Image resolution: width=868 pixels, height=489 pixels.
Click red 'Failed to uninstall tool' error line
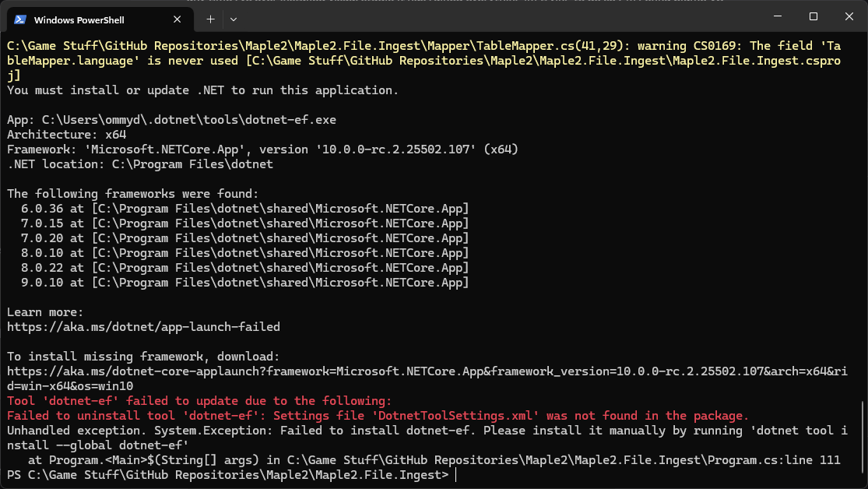pos(378,415)
